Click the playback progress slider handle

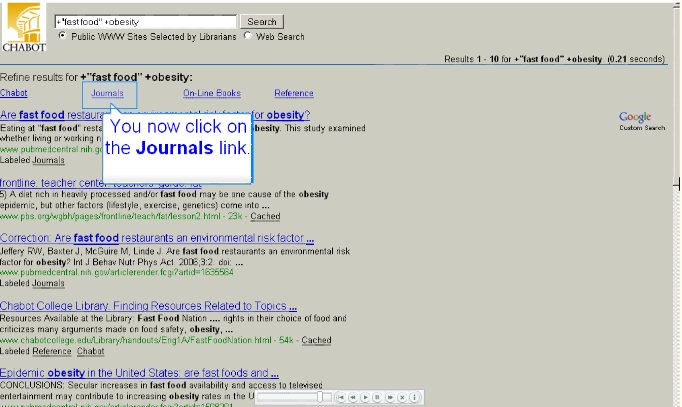pyautogui.click(x=320, y=397)
